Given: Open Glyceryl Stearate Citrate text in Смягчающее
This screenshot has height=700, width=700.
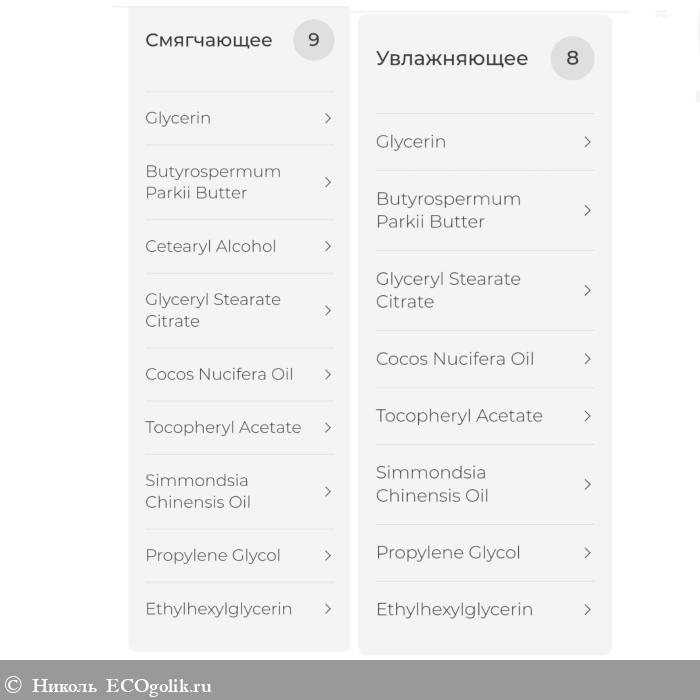Looking at the screenshot, I should [212, 310].
